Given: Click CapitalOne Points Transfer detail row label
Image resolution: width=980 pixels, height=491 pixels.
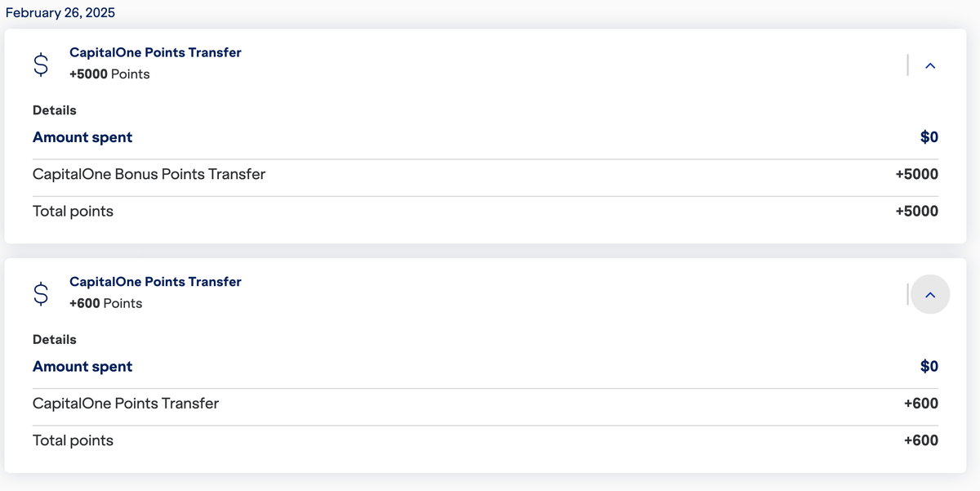Looking at the screenshot, I should 126,404.
